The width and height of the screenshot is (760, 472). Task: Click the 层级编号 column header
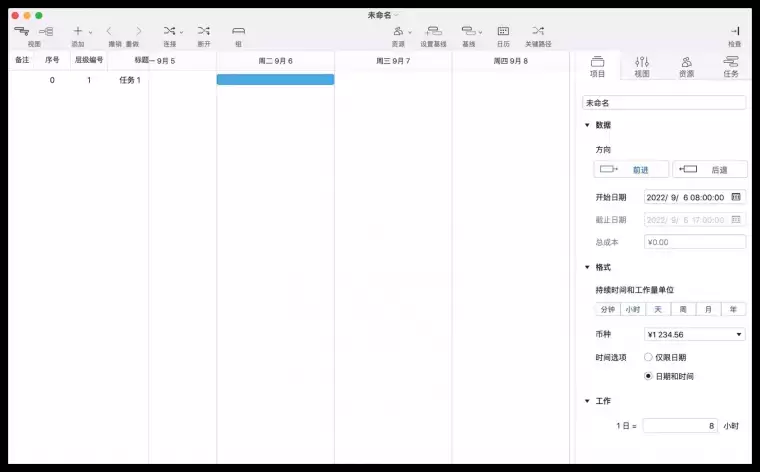coord(89,60)
